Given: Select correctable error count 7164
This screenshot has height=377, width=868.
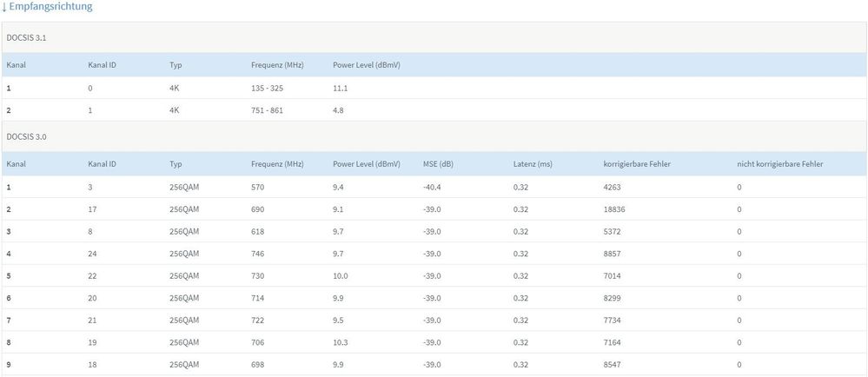Looking at the screenshot, I should [x=613, y=342].
